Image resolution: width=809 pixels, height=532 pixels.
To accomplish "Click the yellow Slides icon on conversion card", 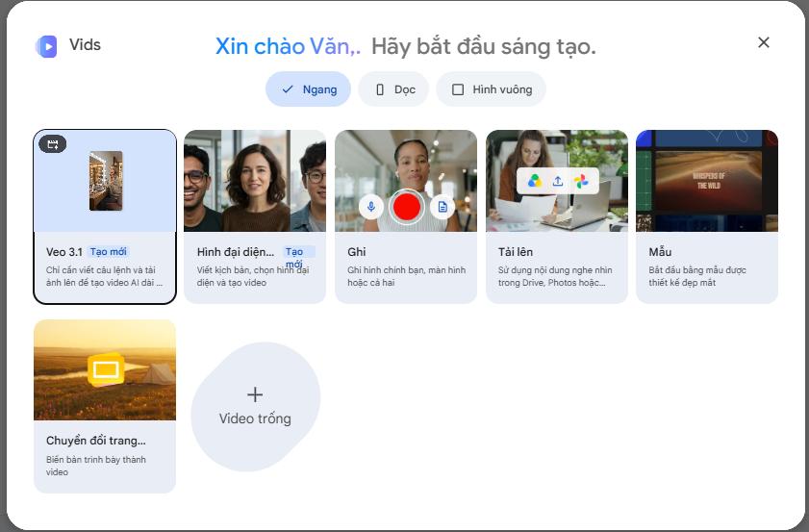I will point(106,369).
